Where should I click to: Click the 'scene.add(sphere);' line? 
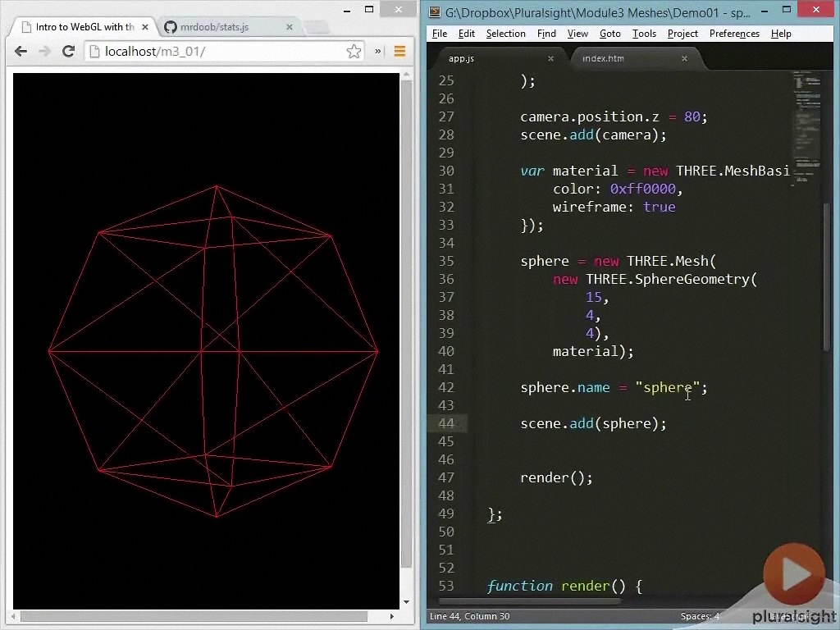tap(594, 424)
